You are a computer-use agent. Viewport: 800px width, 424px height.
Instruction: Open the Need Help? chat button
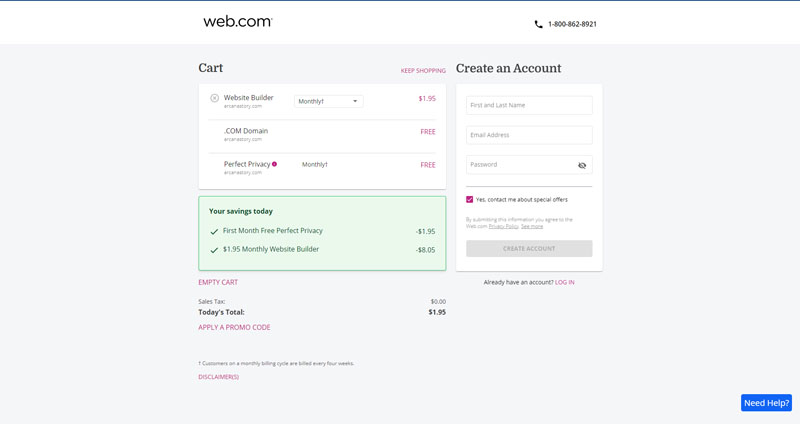[x=766, y=403]
